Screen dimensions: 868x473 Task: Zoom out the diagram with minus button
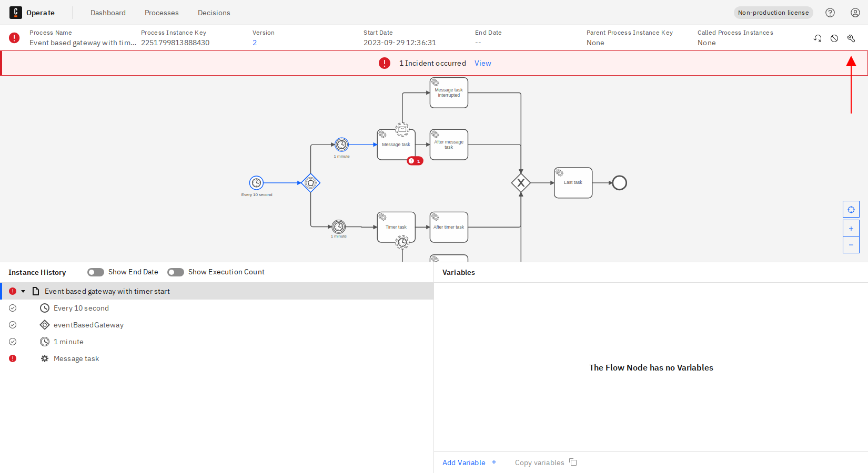tap(851, 245)
